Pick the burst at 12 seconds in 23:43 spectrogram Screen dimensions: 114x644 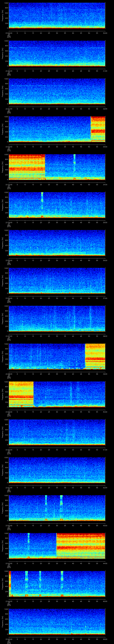(29, 546)
